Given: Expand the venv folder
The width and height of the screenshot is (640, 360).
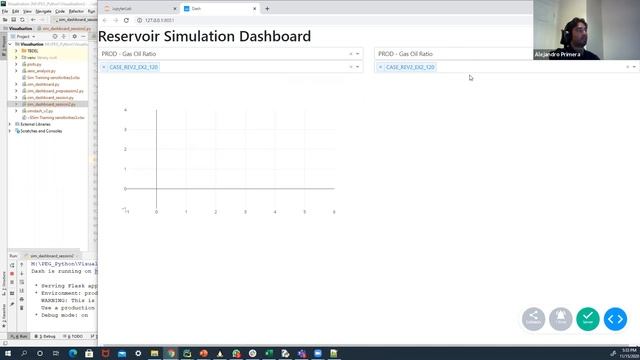Looking at the screenshot, I should point(16,58).
